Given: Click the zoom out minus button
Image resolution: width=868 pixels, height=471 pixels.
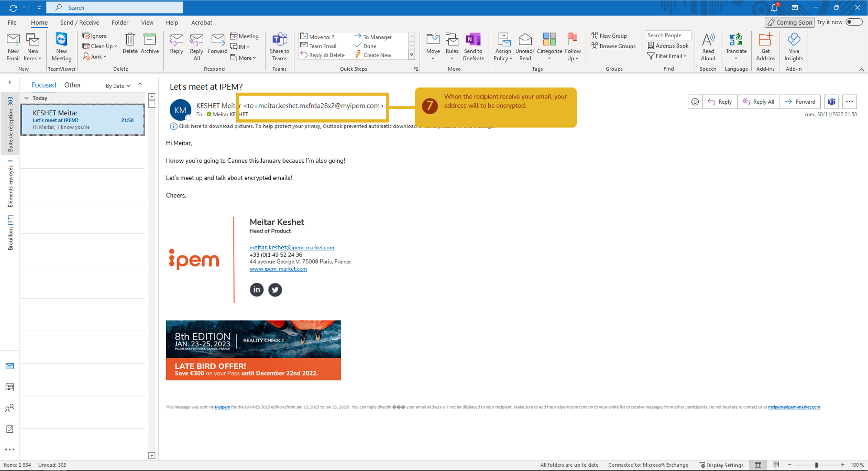Looking at the screenshot, I should pos(789,465).
